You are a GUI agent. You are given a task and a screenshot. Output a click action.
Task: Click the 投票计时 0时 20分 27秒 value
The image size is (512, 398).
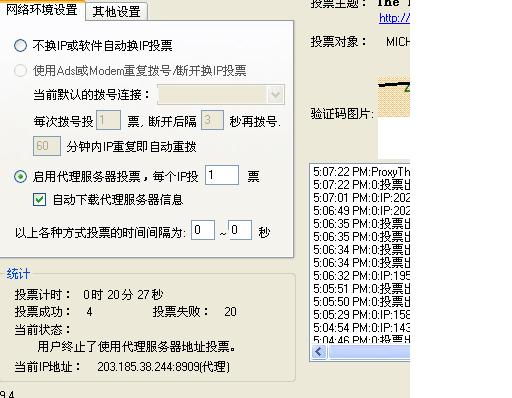[123, 294]
